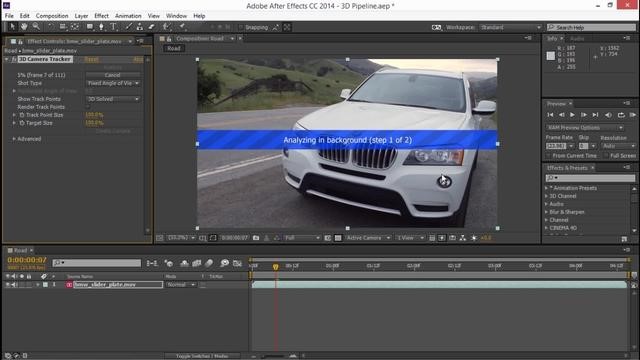Screen dimensions: 640x360
Task: Click the current time indicator marker
Action: pos(276,267)
